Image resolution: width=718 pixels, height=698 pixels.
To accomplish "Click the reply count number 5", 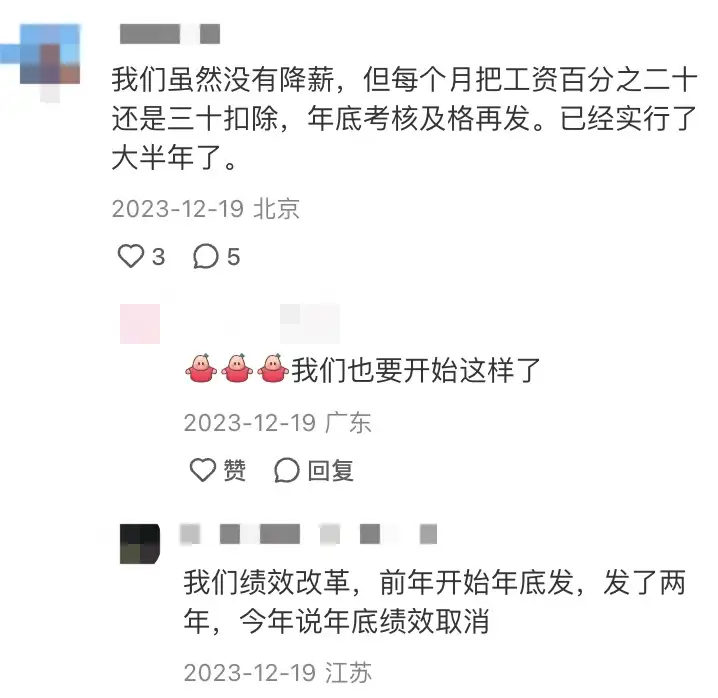I will point(234,256).
